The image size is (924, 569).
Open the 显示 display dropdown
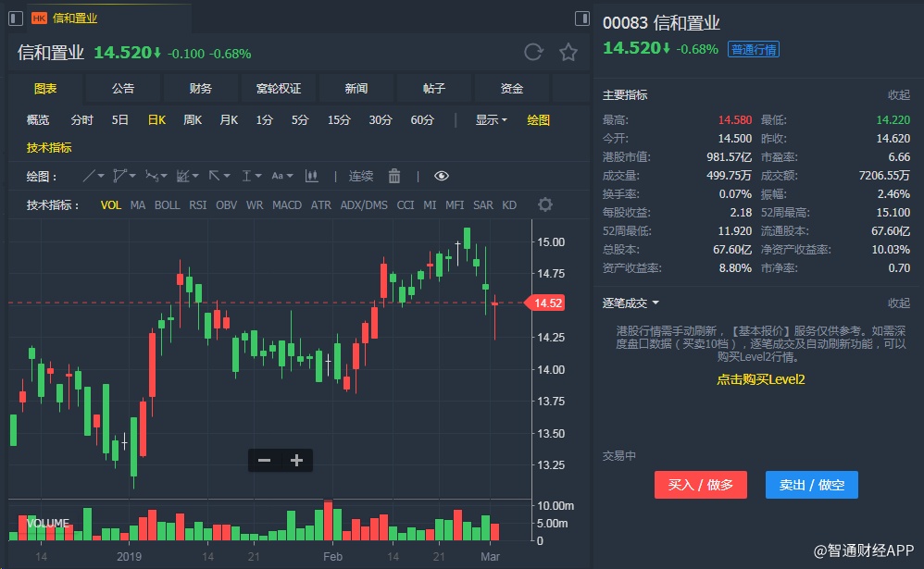pos(491,119)
